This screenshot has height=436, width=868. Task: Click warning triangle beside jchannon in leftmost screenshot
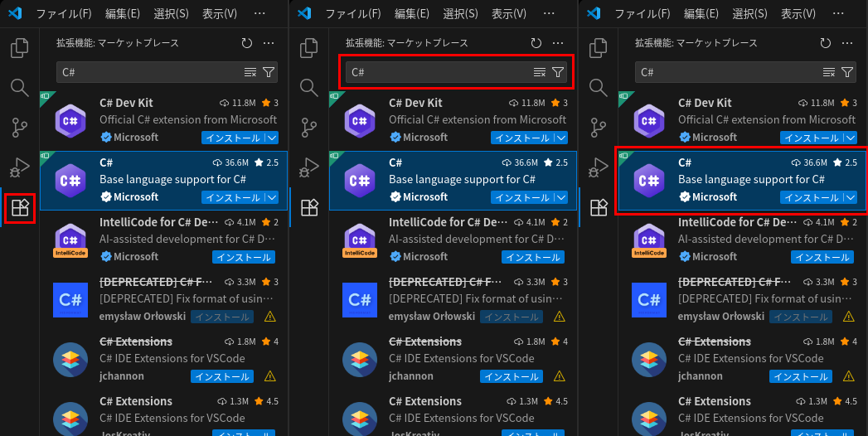coord(269,376)
